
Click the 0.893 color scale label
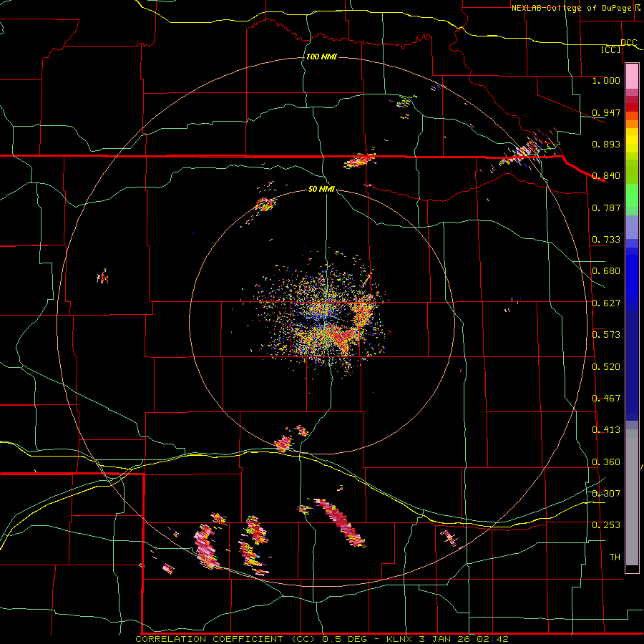pos(606,144)
